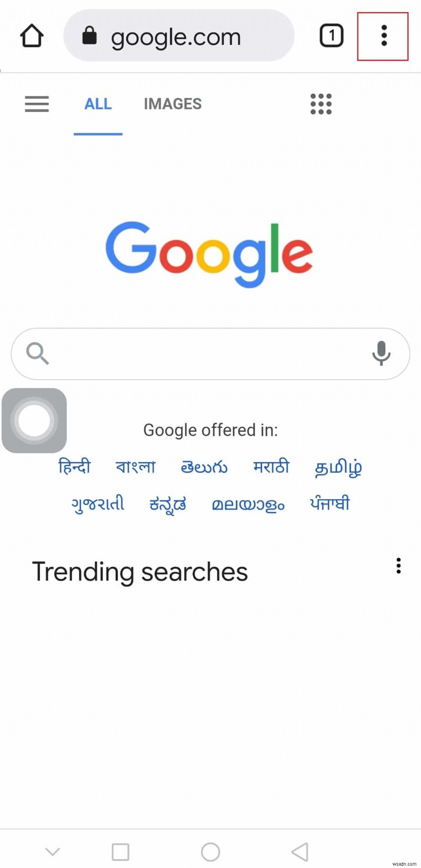This screenshot has width=421, height=868.
Task: Open the Google hamburger menu
Action: [37, 104]
